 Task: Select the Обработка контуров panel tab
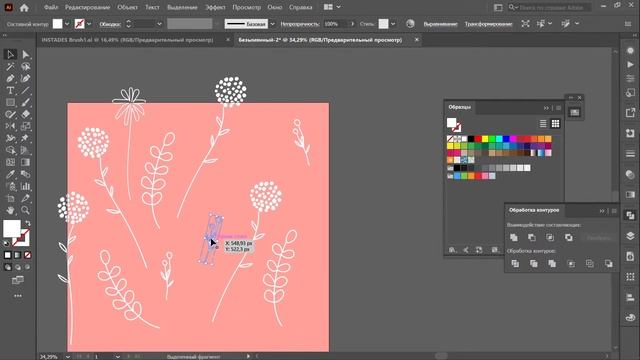[x=534, y=210]
